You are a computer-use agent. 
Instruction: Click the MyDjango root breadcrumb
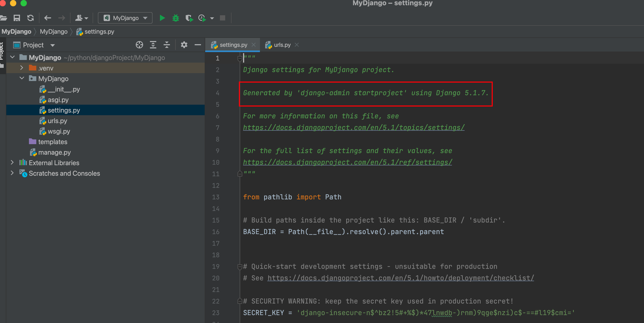[16, 32]
